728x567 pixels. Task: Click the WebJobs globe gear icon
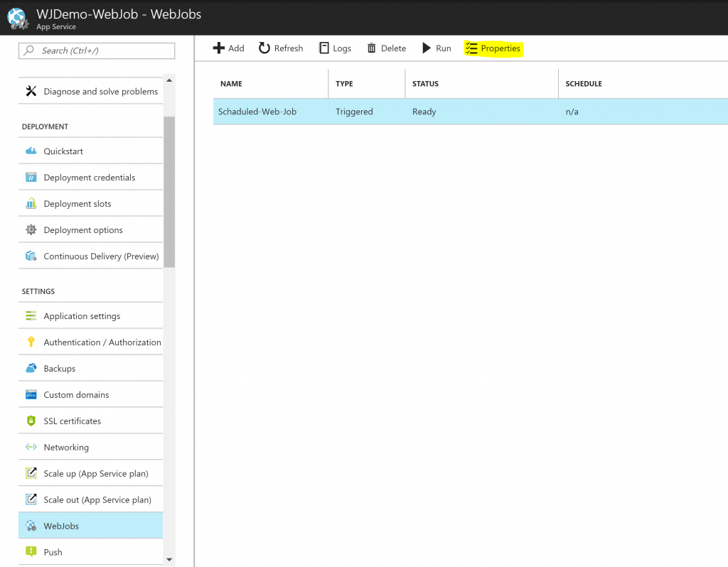coord(31,526)
